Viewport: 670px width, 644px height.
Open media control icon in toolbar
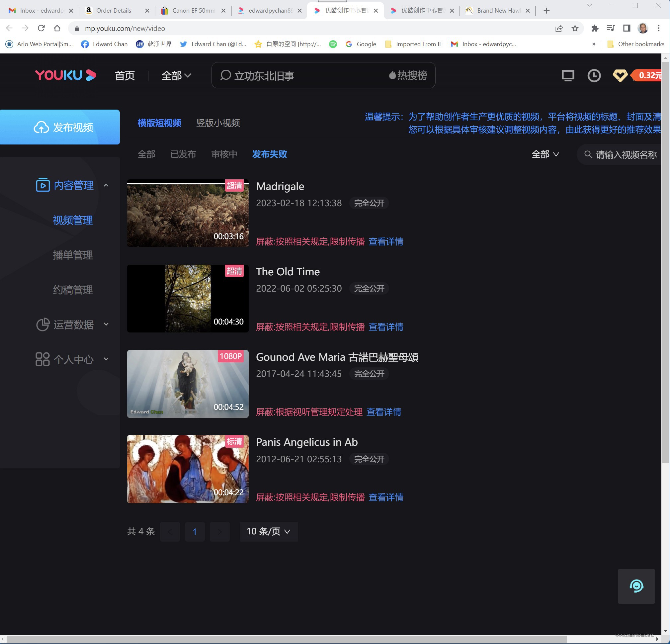[611, 28]
